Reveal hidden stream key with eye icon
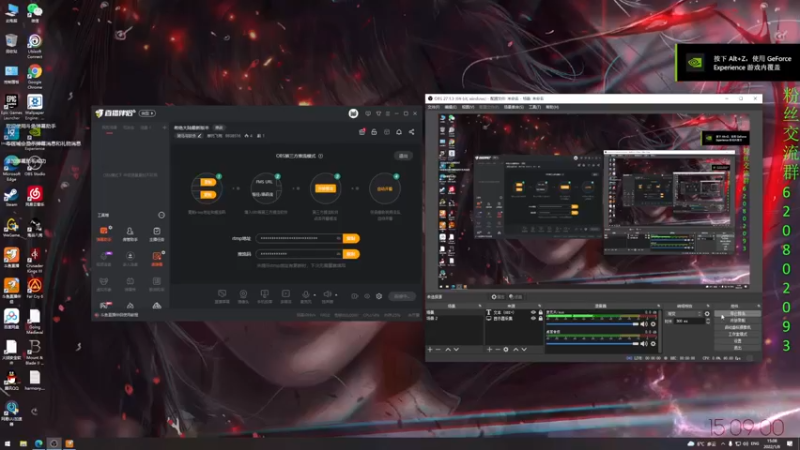Screen dimensions: 800x450 pos(338,254)
